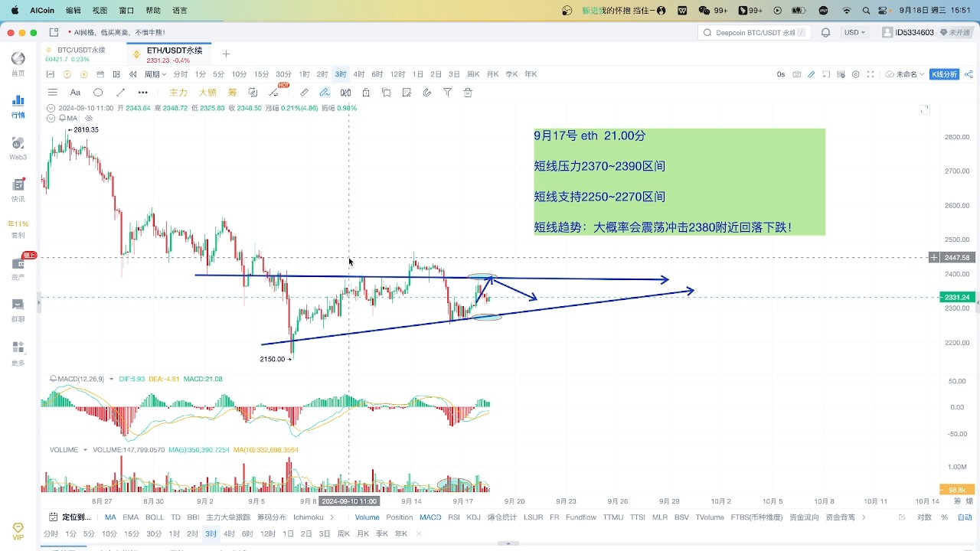
Task: Lock drawings with the padlock icon
Action: [366, 93]
